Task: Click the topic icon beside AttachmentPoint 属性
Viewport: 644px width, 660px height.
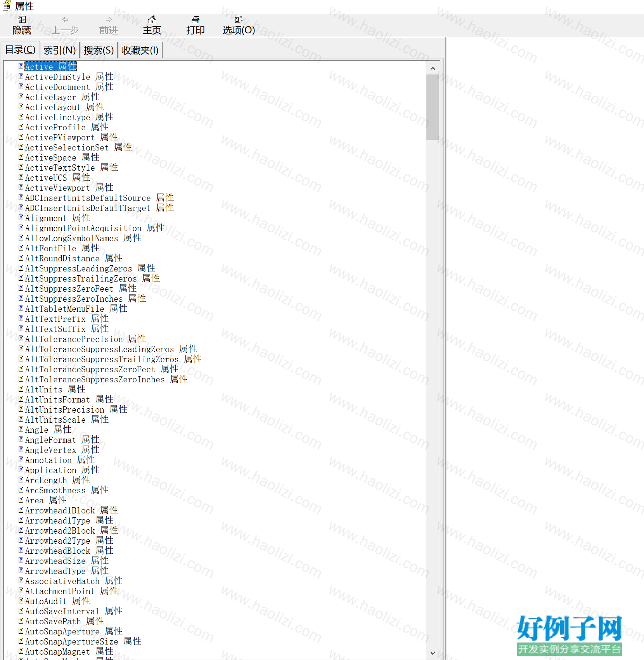Action: 21,591
